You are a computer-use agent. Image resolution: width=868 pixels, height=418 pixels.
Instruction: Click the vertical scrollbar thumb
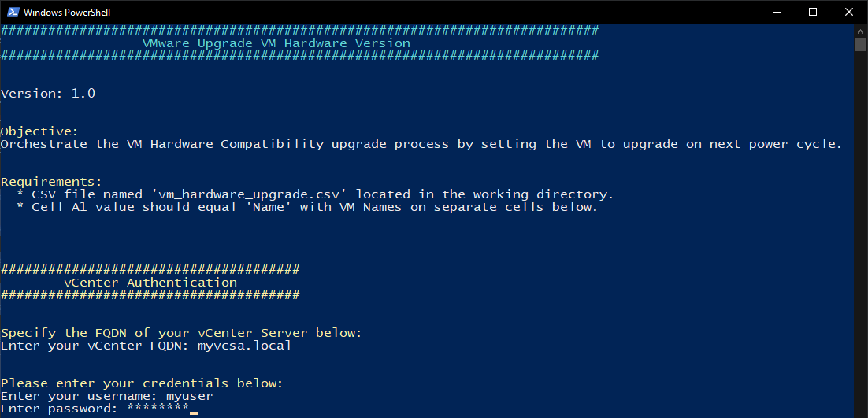[861, 43]
